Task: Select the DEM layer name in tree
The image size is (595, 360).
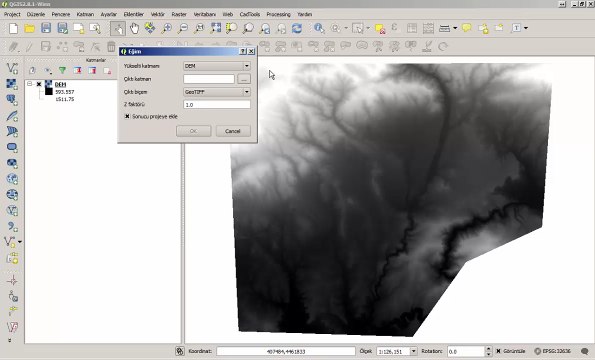Action: [60, 85]
